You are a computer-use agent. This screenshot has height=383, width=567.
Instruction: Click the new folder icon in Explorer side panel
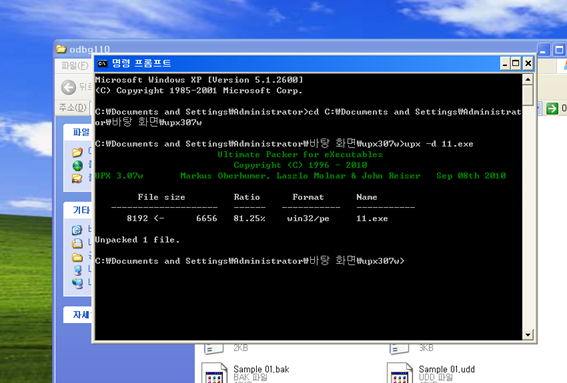(77, 152)
